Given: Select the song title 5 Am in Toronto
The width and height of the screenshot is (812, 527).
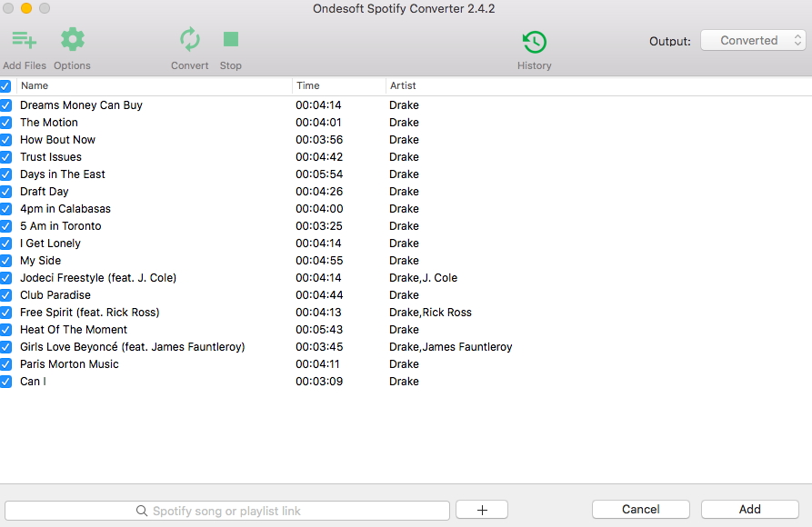Looking at the screenshot, I should tap(61, 226).
